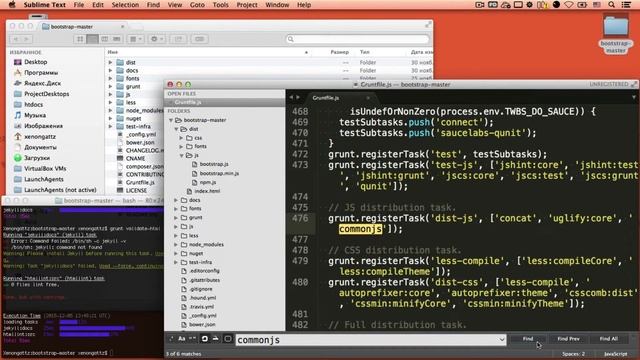Open index.html in Sublime sidebar
This screenshot has width=640, height=360.
coord(207,191)
